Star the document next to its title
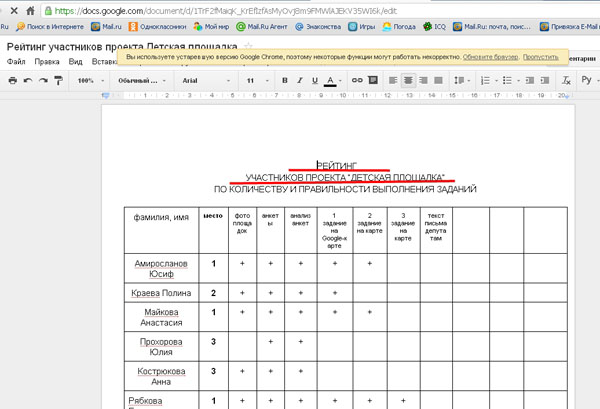600x409 pixels. pyautogui.click(x=249, y=47)
